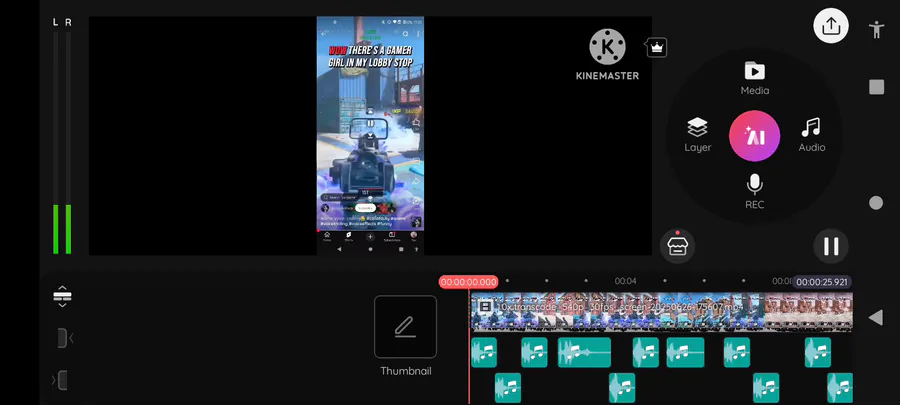Tap the Android recent apps square button
The image size is (900, 405).
point(876,87)
